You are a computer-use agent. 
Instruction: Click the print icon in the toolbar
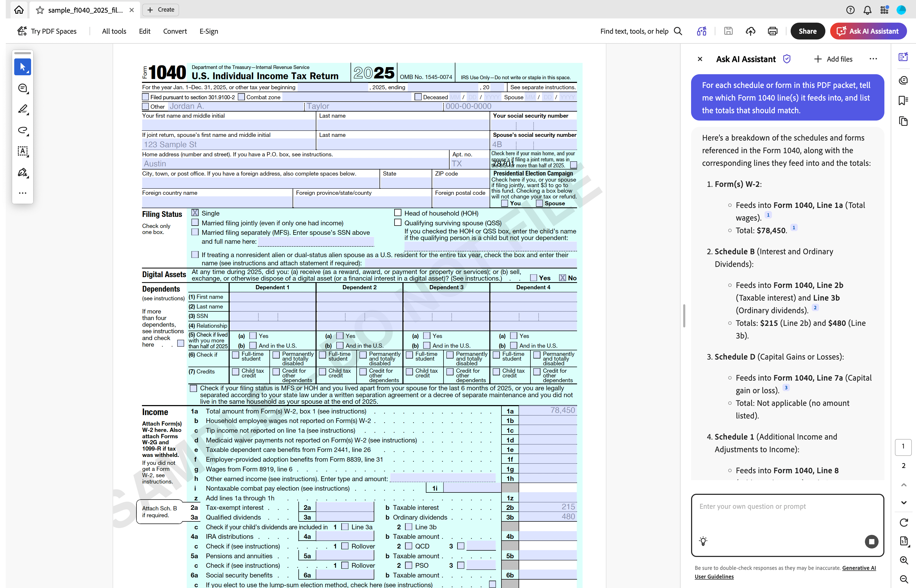point(772,31)
